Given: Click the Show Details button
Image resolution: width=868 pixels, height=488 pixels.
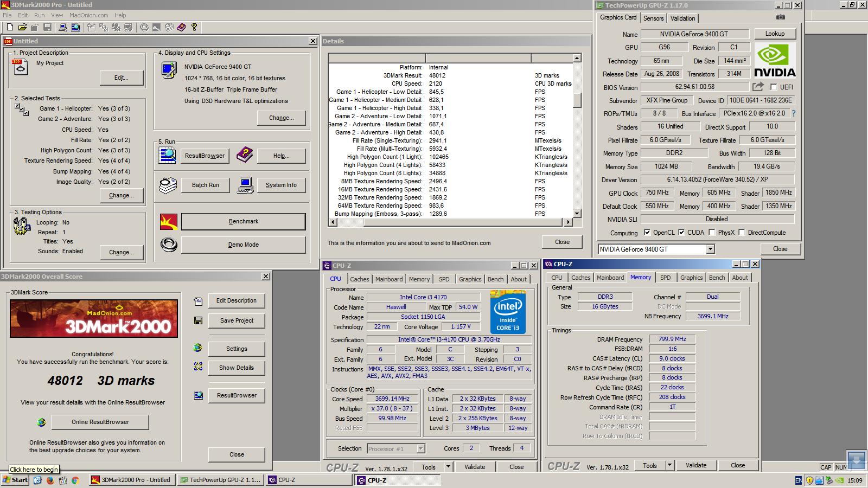Looking at the screenshot, I should [237, 368].
